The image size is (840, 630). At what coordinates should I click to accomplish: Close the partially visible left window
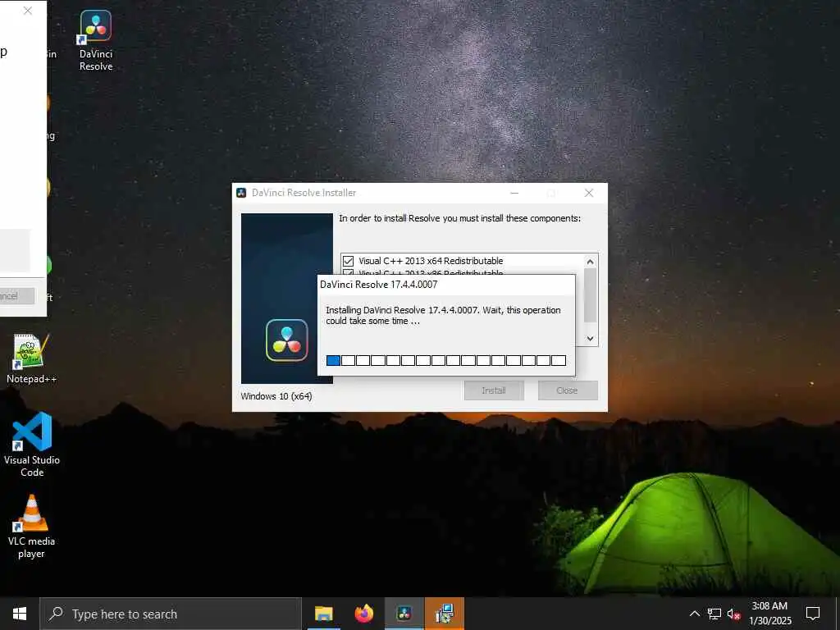point(28,11)
